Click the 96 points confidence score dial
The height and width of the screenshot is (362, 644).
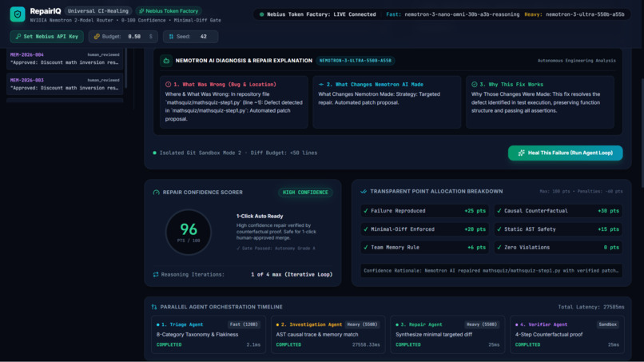pos(189,233)
